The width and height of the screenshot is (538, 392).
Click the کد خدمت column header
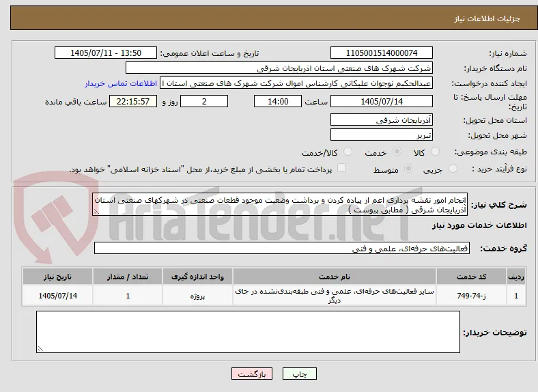pyautogui.click(x=472, y=277)
